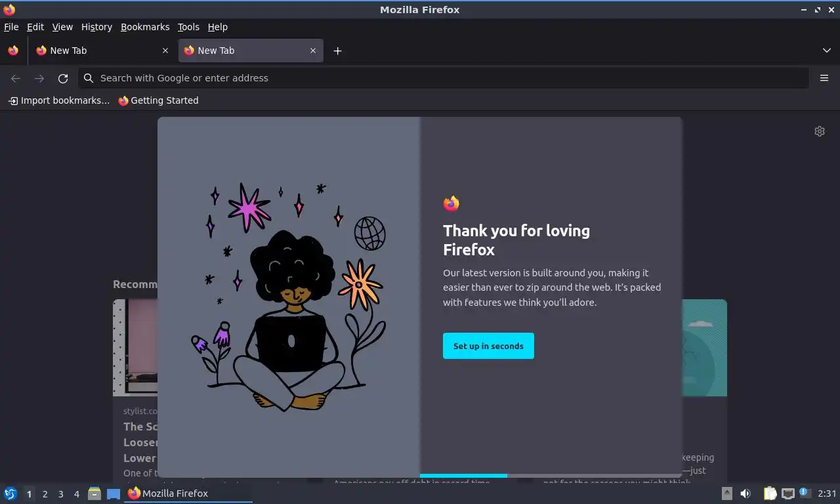Click the removable media eject tray icon
This screenshot has height=504, width=840.
pyautogui.click(x=727, y=493)
